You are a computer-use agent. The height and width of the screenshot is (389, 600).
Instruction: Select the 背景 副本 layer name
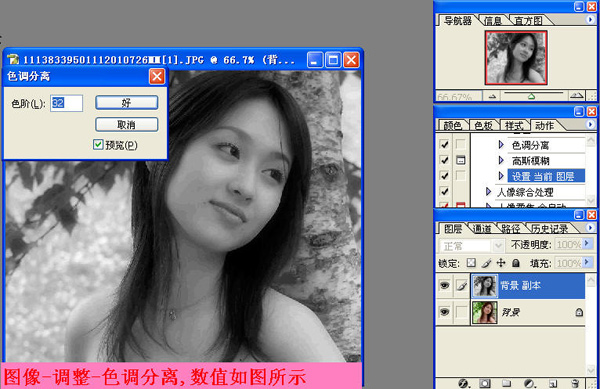(520, 285)
